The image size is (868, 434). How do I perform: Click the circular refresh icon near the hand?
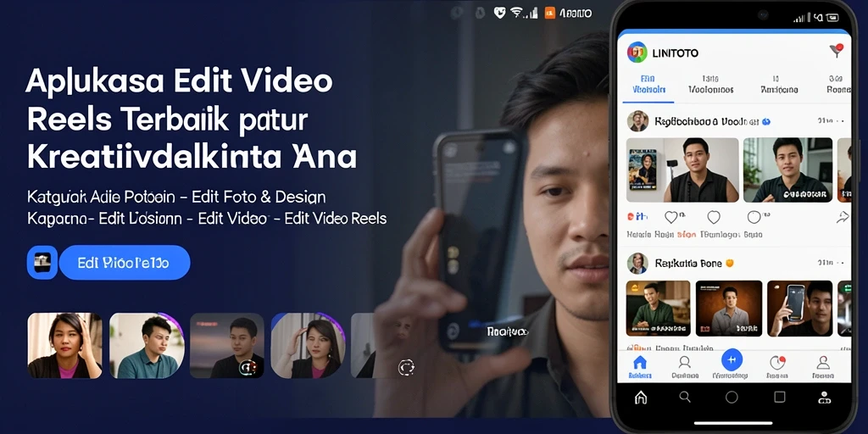coord(406,367)
